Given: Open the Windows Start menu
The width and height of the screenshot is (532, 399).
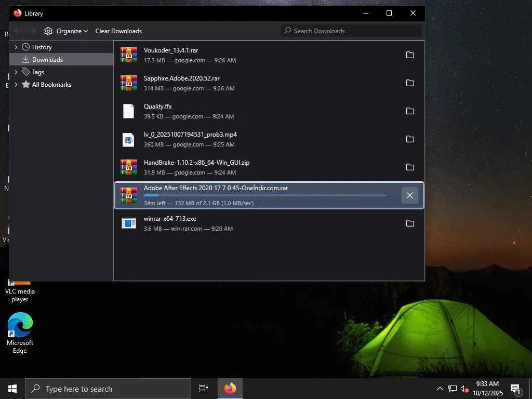Looking at the screenshot, I should click(12, 389).
